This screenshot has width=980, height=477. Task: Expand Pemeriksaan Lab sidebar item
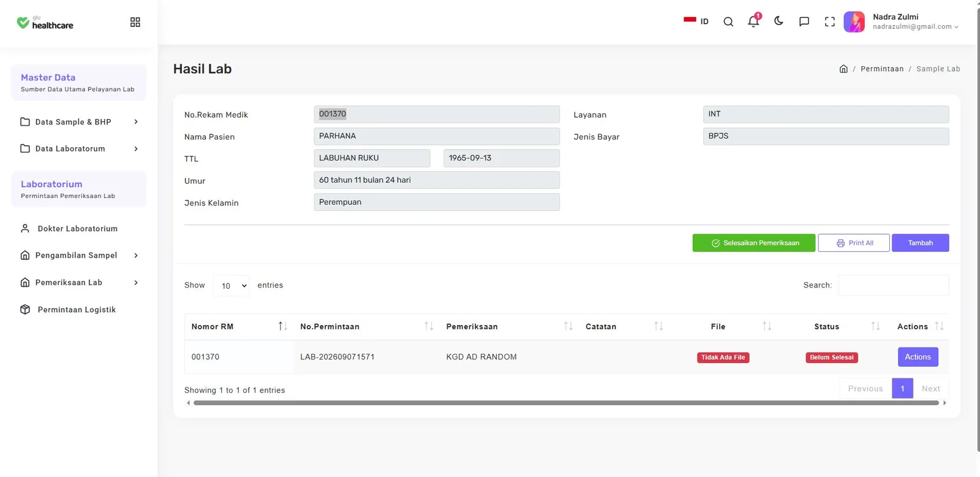[x=79, y=283]
